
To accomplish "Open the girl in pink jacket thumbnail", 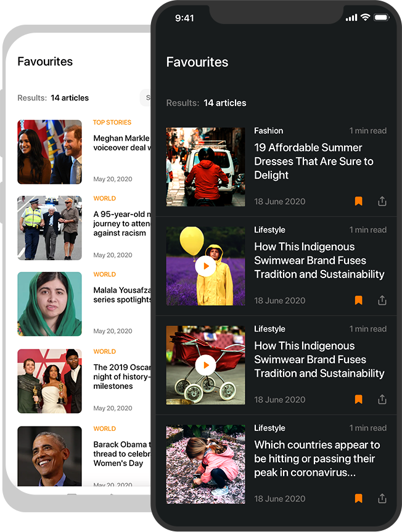I will point(205,464).
